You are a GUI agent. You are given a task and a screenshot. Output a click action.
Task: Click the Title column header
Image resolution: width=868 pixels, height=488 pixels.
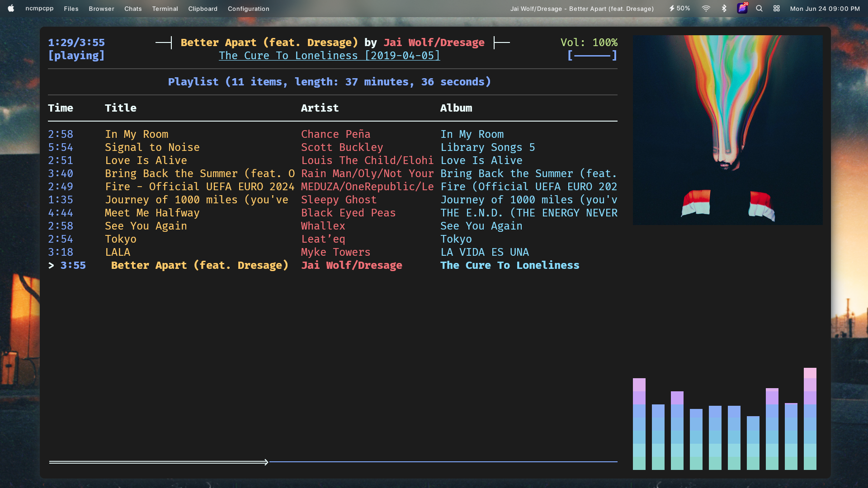point(120,108)
